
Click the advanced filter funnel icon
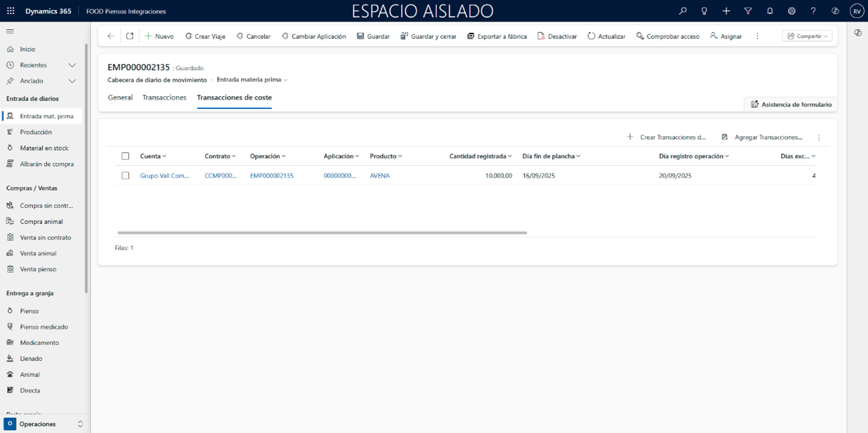click(748, 11)
